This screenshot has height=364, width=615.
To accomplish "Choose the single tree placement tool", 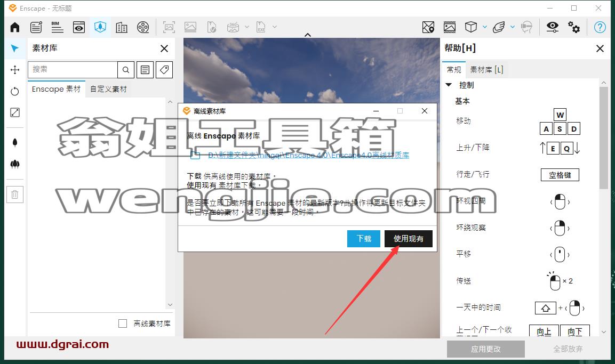I will [x=15, y=142].
